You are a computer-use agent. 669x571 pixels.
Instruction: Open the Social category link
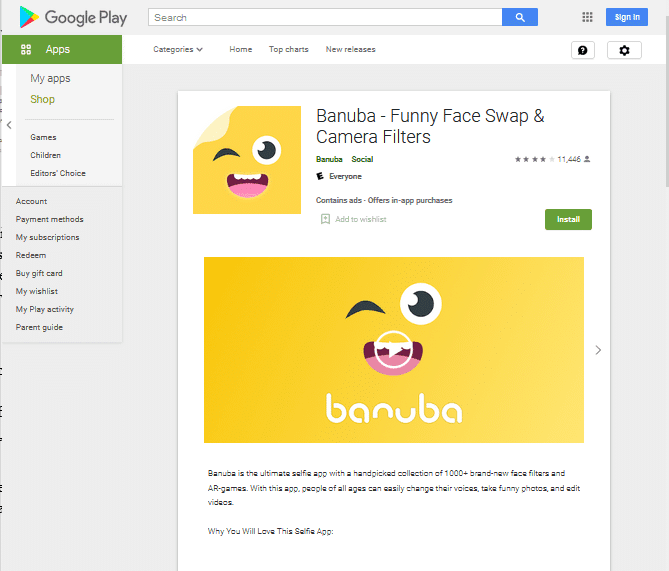click(362, 159)
